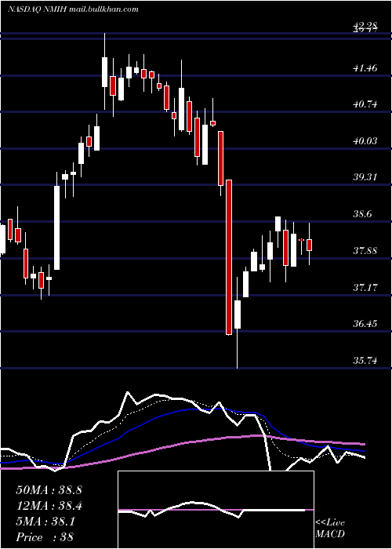Click the tall white candle rising to 39.31
This screenshot has width=392, height=549.
coord(56,227)
